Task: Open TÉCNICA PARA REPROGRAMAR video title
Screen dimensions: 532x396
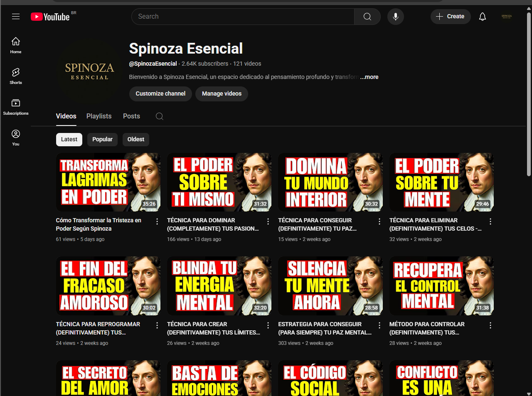Action: tap(98, 328)
